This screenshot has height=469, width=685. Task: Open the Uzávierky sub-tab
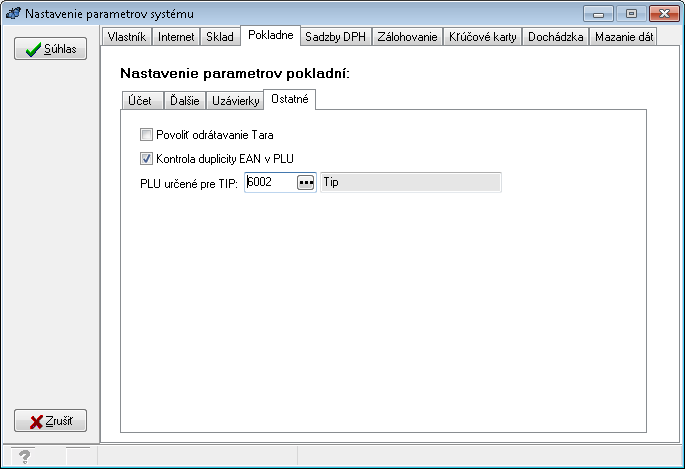tap(235, 100)
